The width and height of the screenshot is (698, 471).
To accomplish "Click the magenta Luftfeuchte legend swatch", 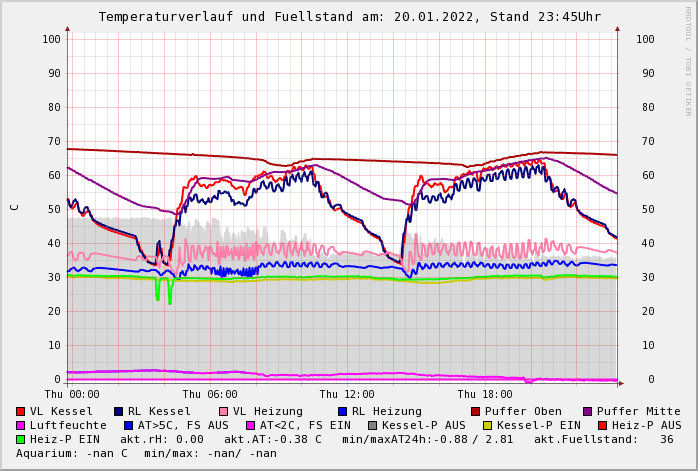I will click(21, 425).
